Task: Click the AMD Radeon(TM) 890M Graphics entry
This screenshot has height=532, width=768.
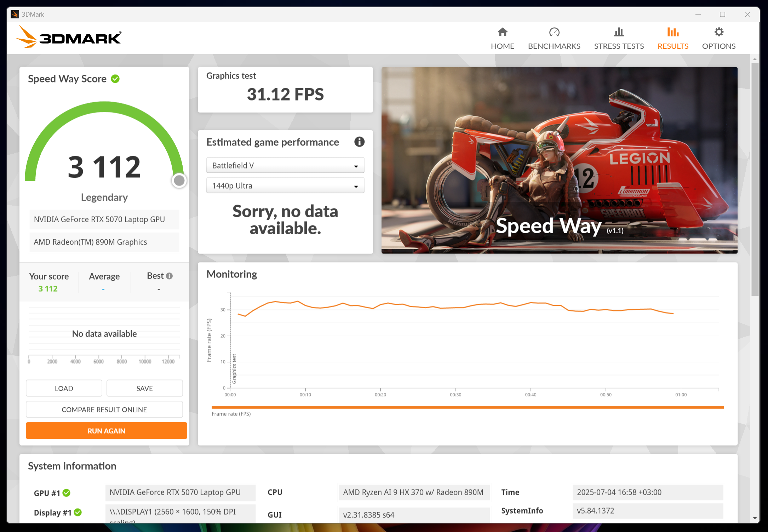Action: [104, 242]
